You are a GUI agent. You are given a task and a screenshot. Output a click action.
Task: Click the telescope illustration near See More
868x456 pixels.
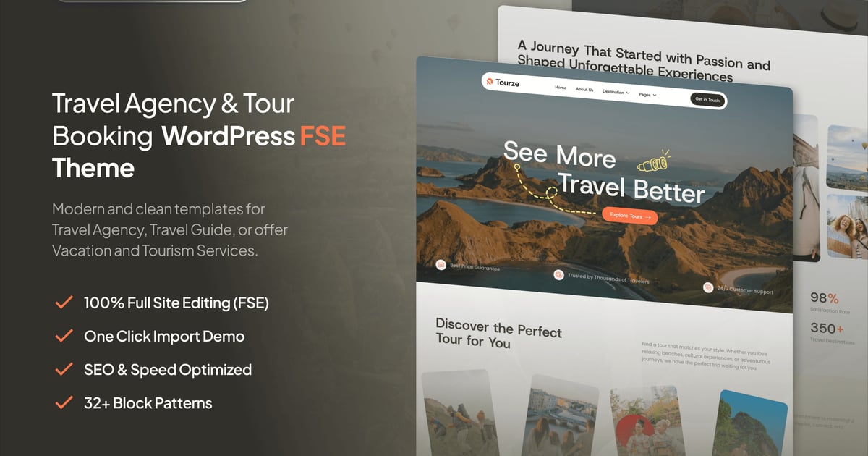click(x=653, y=161)
